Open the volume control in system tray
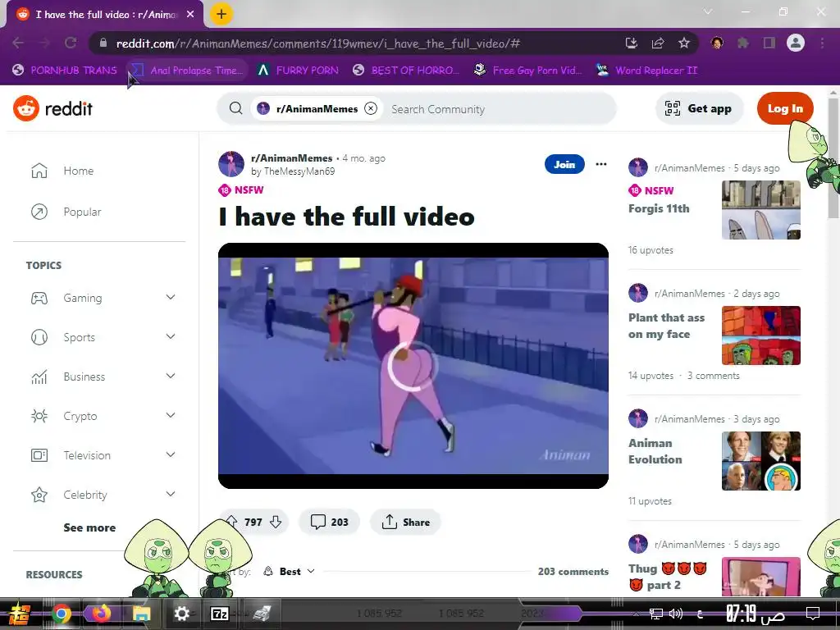 (x=676, y=614)
